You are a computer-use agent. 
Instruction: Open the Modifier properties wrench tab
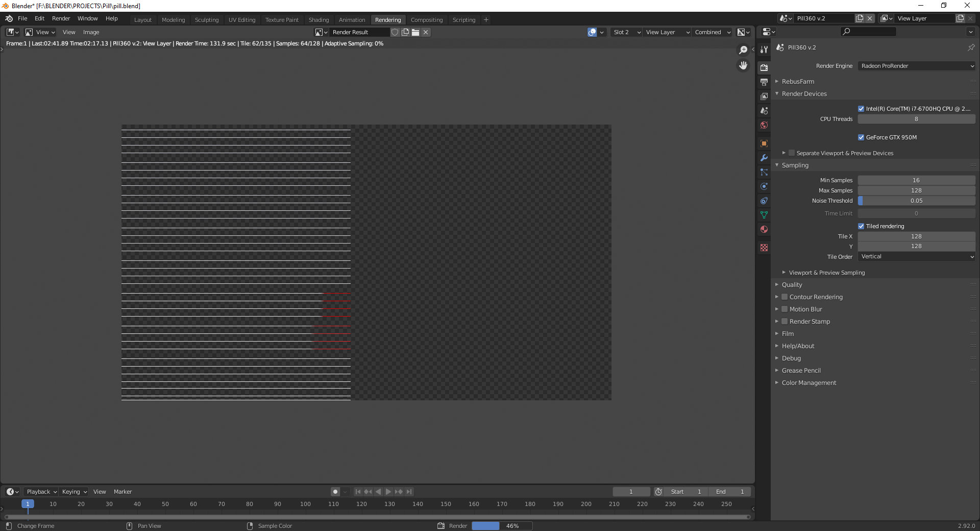[x=764, y=158]
